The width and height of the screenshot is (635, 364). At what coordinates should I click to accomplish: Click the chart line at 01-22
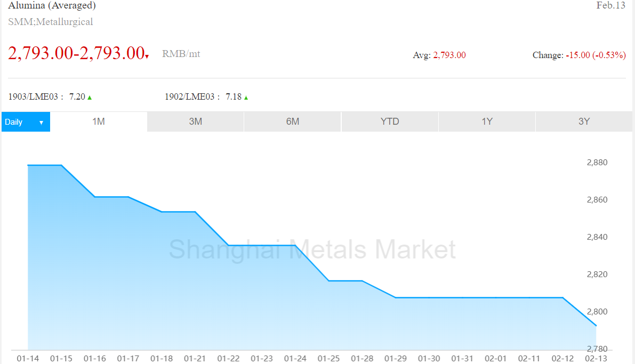click(228, 245)
